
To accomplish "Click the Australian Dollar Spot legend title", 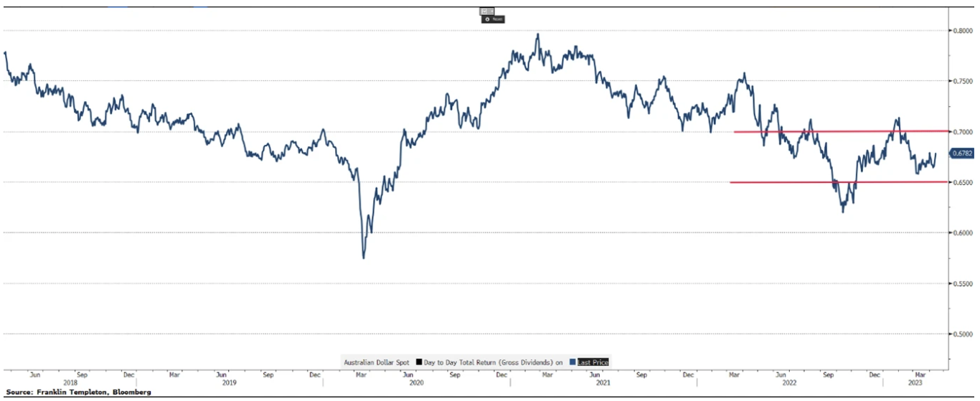I will click(376, 362).
